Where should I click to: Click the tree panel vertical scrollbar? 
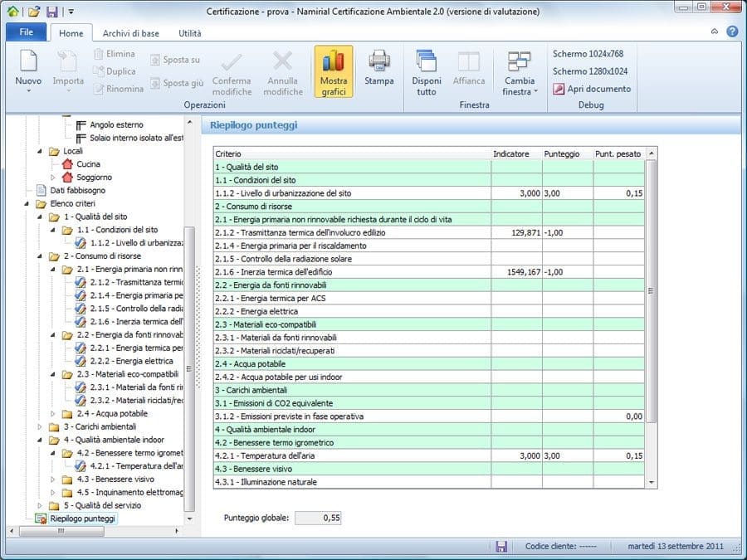[189, 369]
